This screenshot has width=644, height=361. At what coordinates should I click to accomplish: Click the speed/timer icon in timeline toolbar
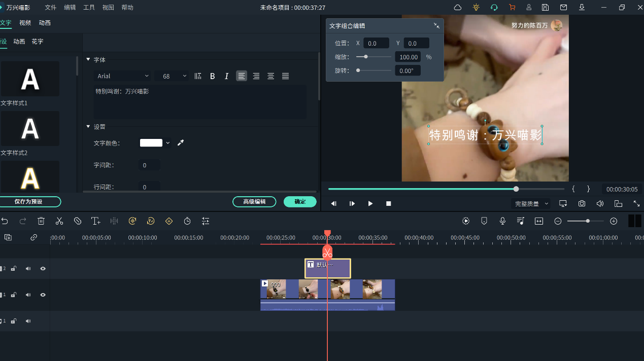pos(187,221)
